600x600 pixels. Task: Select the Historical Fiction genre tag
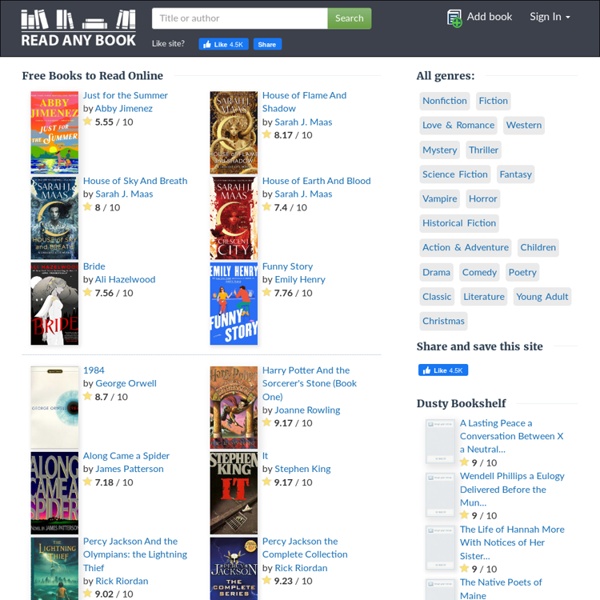click(458, 224)
